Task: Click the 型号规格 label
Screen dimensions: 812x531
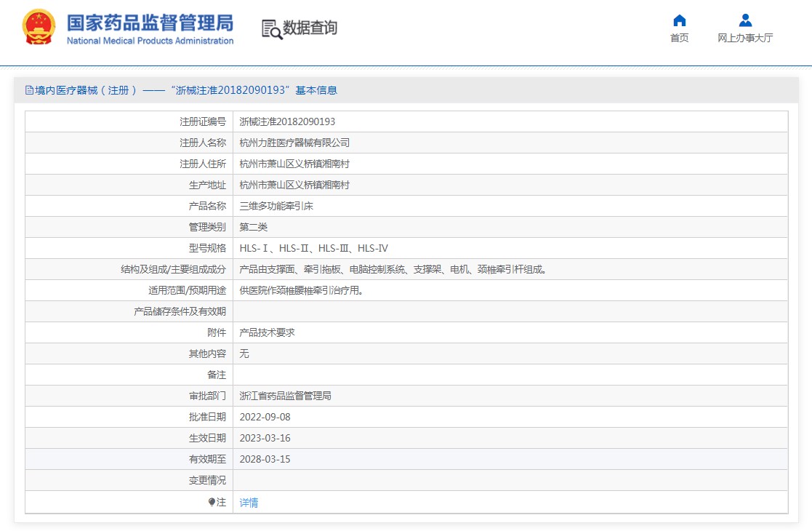Action: (x=207, y=249)
